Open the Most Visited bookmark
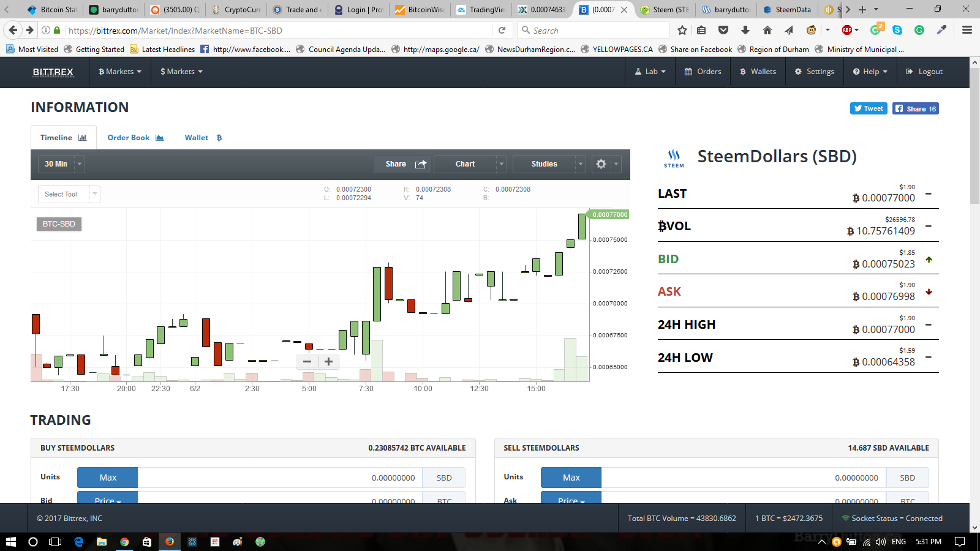This screenshot has height=551, width=980. pyautogui.click(x=32, y=49)
